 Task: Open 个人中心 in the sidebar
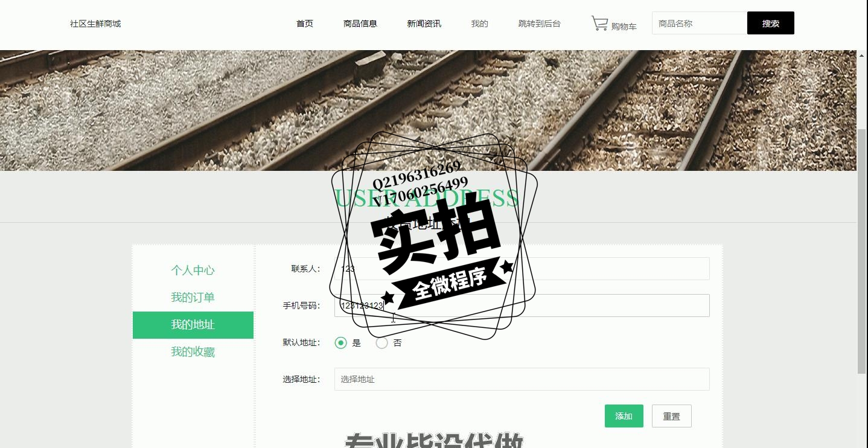pyautogui.click(x=193, y=270)
